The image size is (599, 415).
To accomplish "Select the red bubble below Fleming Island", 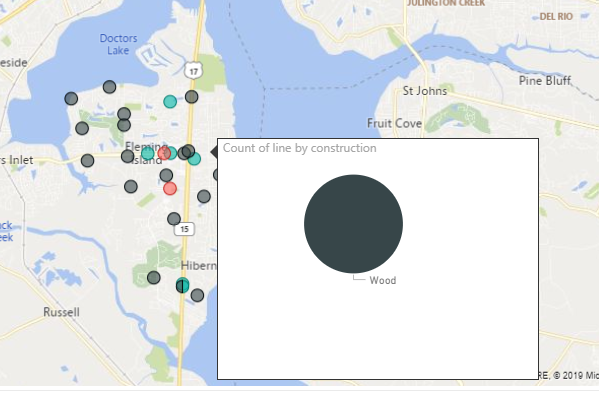I will point(170,188).
